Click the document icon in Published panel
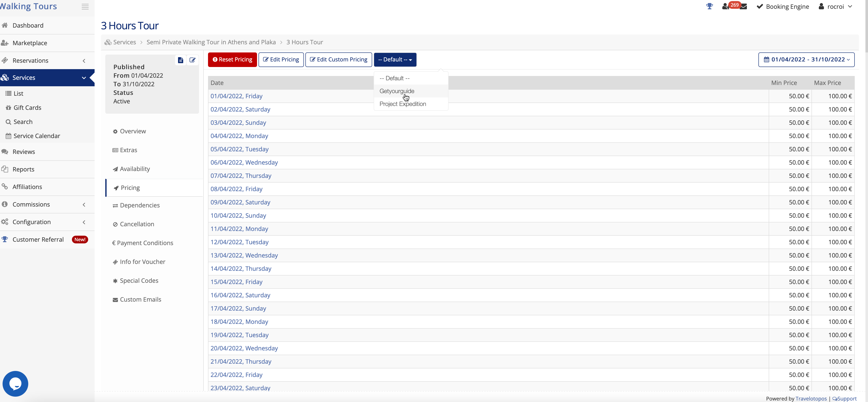Viewport: 868px width, 402px height. coord(181,60)
